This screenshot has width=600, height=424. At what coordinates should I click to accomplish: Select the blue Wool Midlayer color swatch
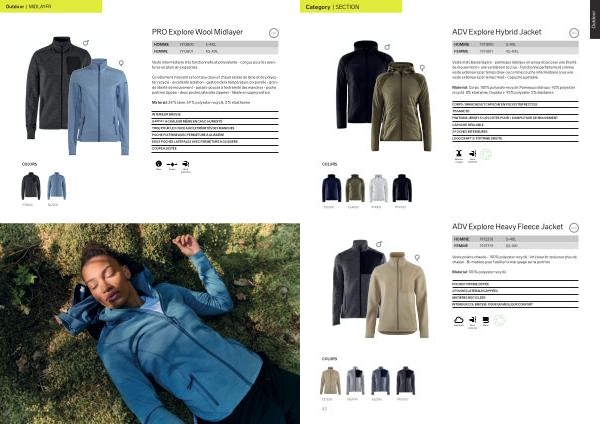(57, 186)
